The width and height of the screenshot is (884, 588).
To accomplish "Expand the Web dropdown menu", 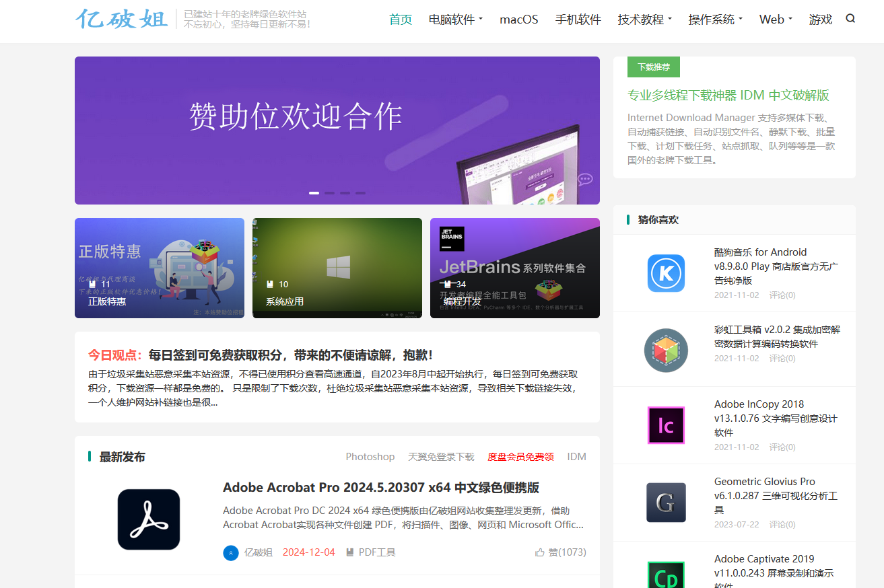I will tap(776, 20).
